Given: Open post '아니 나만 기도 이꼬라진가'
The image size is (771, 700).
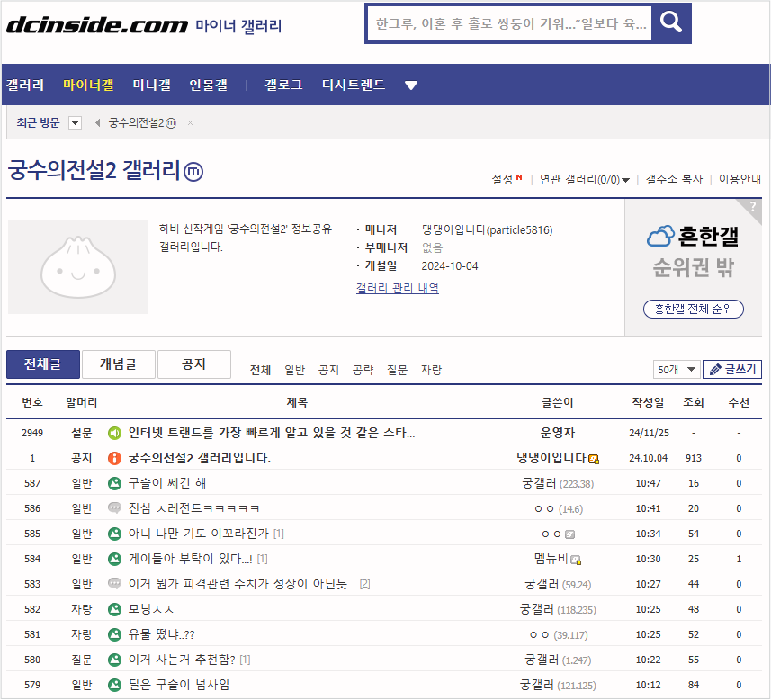Looking at the screenshot, I should pos(199,534).
